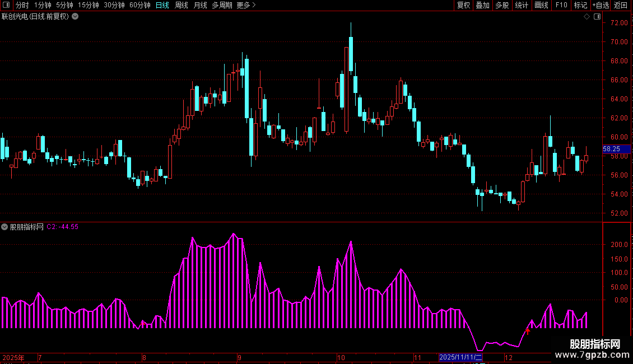Screen dimensions: 633x364
Task: Open F10 company information
Action: [561, 5]
